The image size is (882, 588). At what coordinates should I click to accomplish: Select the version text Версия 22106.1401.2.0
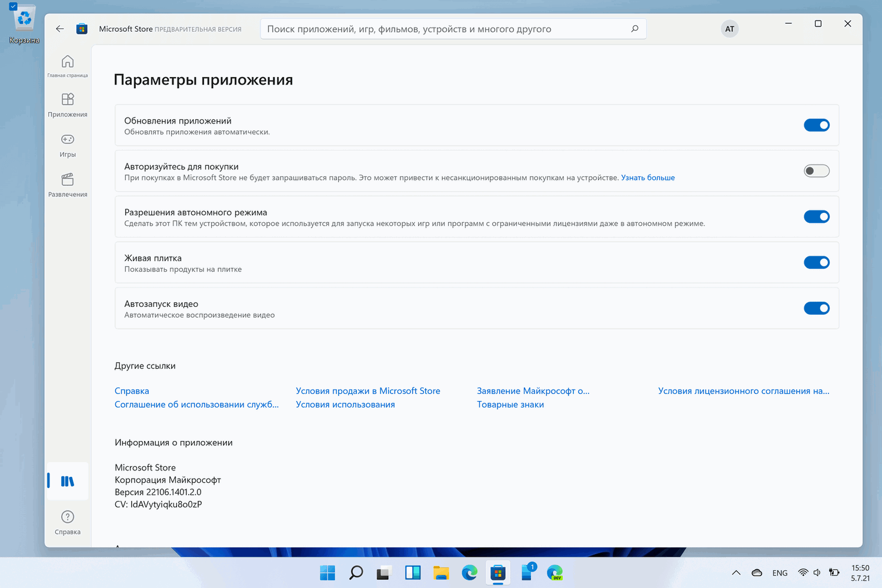coord(158,492)
